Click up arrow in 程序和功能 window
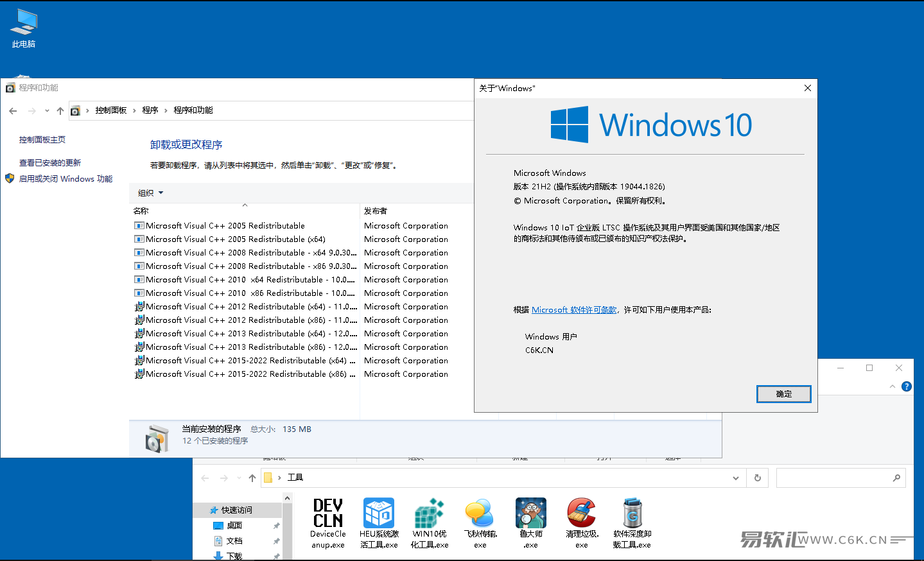924x561 pixels. tap(60, 111)
